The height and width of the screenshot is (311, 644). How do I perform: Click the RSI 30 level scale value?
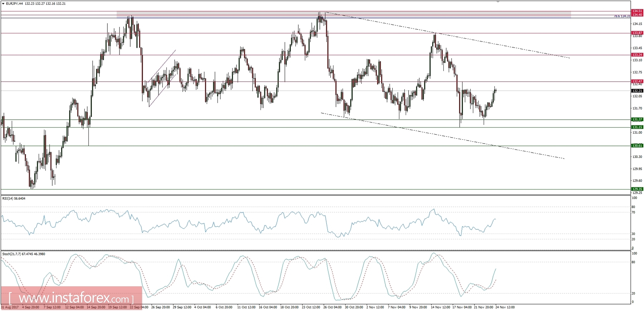coord(633,234)
